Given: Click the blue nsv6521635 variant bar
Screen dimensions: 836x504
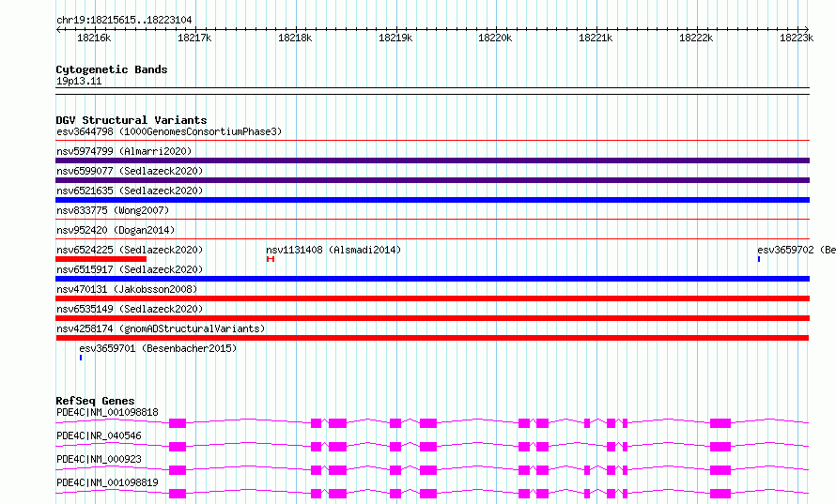Looking at the screenshot, I should tap(432, 200).
